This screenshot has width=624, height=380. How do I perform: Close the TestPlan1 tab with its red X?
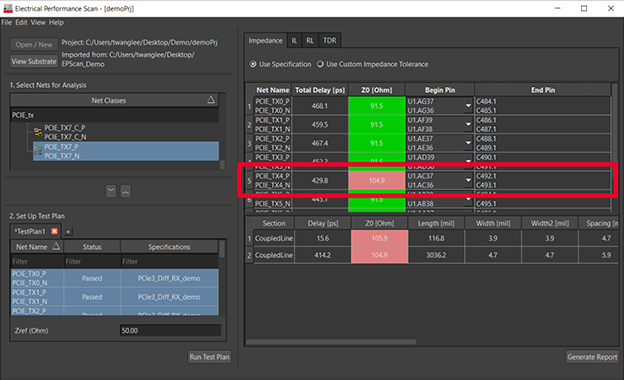[55, 231]
